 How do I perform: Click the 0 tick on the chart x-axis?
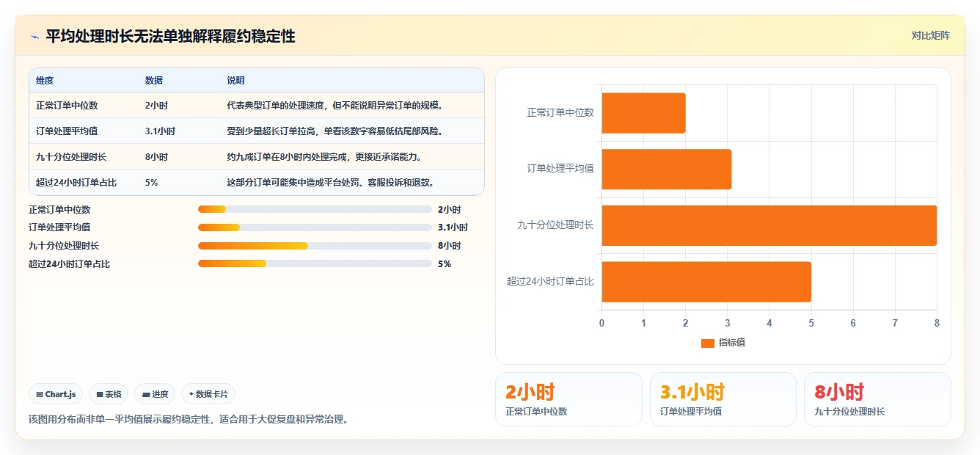[x=602, y=323]
